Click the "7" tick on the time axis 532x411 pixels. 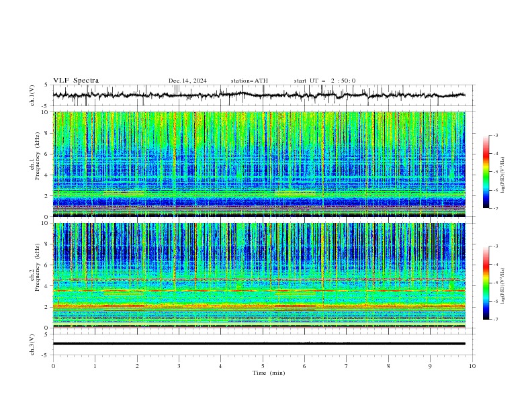347,366
